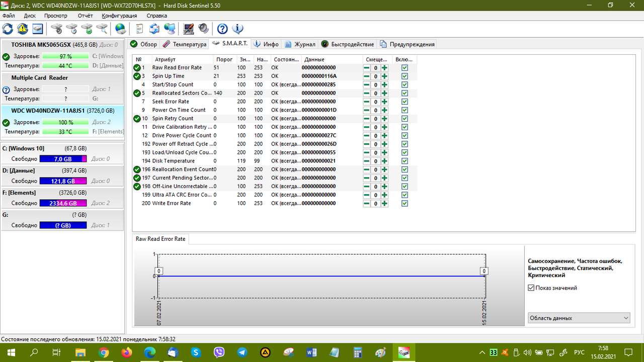Click the disk with magnifier surface test icon
The width and height of the screenshot is (644, 362).
click(x=102, y=29)
